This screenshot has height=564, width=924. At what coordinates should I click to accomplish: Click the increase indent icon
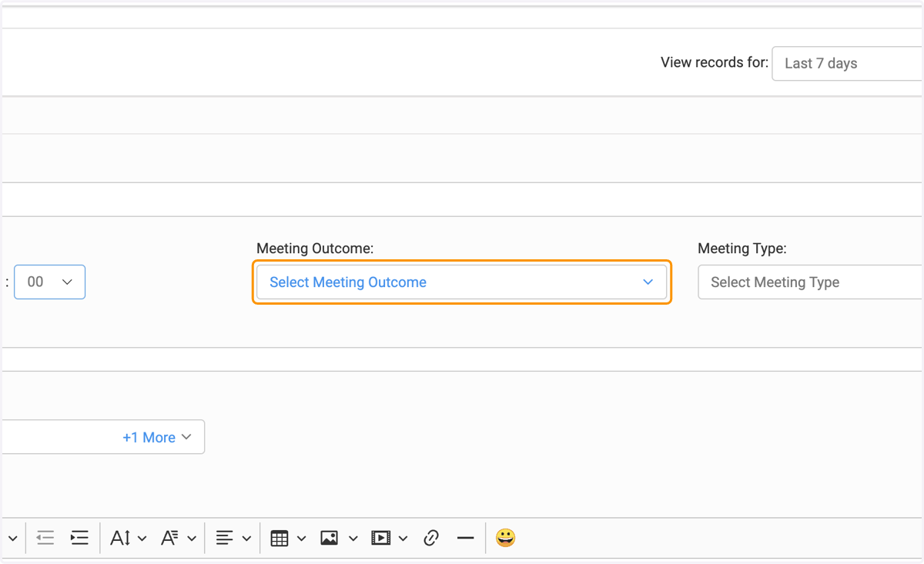[x=79, y=538]
